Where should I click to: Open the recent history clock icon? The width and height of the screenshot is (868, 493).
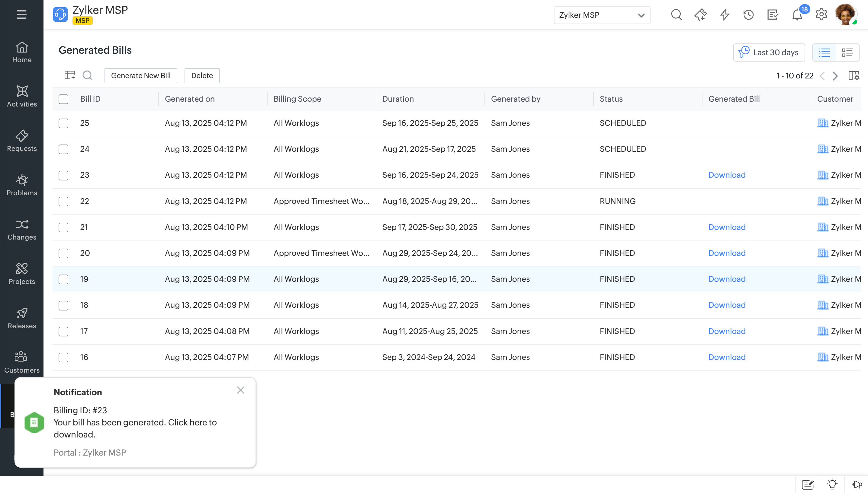(x=748, y=15)
